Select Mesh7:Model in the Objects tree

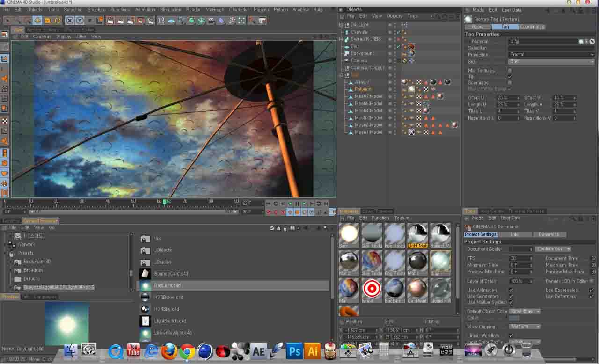[x=368, y=96]
